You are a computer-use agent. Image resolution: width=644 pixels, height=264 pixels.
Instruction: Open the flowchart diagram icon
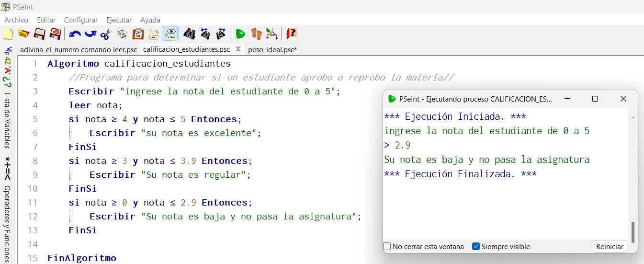coord(272,34)
